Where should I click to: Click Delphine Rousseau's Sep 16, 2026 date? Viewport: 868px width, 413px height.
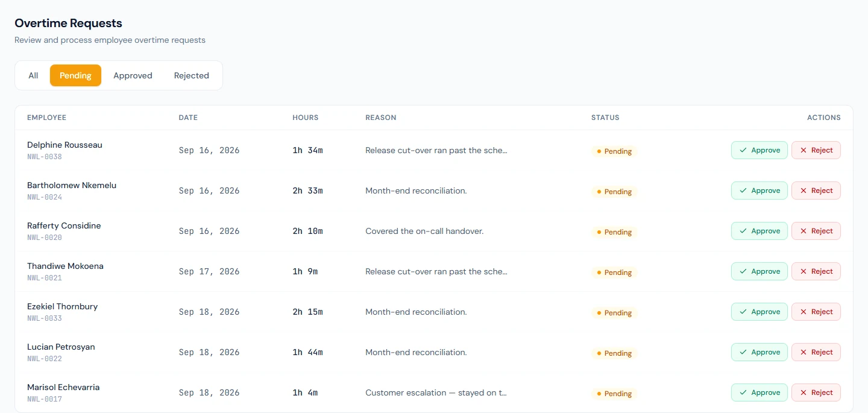(x=209, y=150)
